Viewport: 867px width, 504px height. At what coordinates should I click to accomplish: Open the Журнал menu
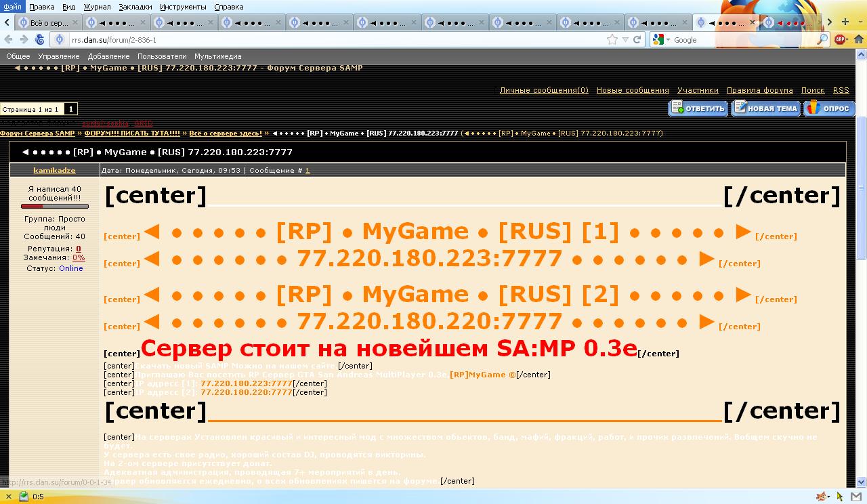pos(97,7)
